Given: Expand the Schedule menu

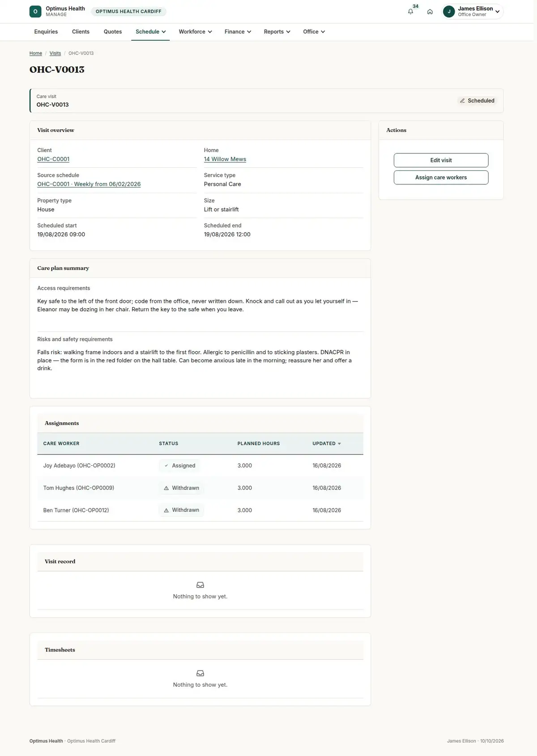Looking at the screenshot, I should [x=150, y=32].
